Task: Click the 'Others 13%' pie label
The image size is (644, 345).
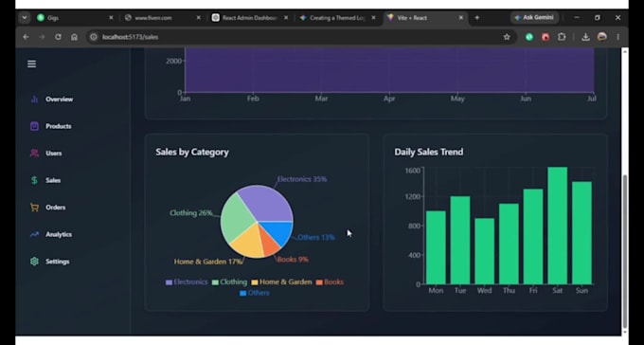Action: pyautogui.click(x=315, y=237)
